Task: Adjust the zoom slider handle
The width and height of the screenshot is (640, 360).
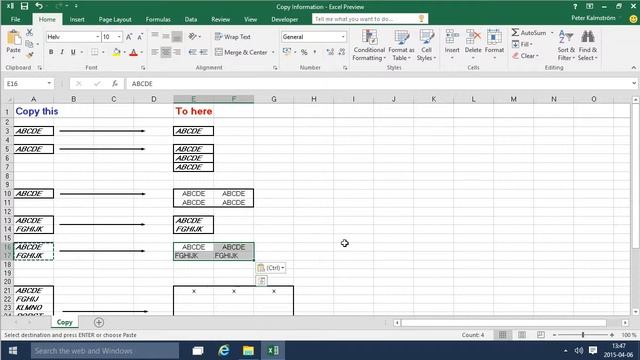Action: (583, 335)
